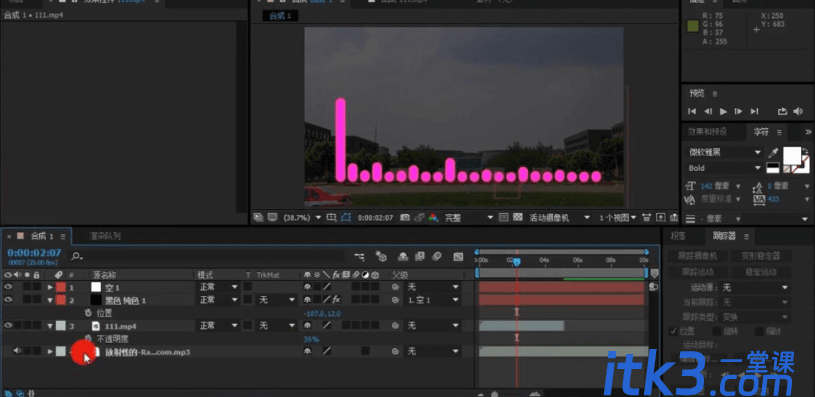815x397 pixels.
Task: Open composition mini-flowchart icon
Action: pos(359,256)
